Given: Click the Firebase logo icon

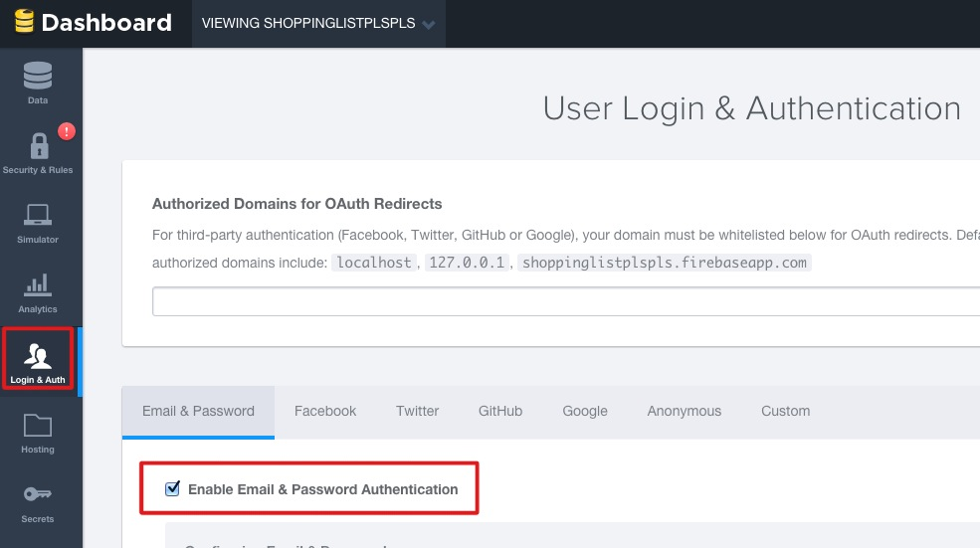Looking at the screenshot, I should pos(24,21).
